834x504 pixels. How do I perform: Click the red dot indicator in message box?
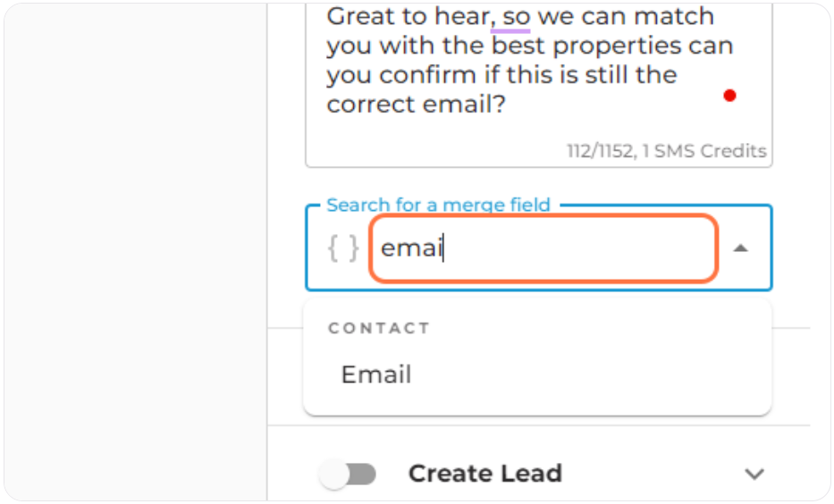(x=729, y=96)
